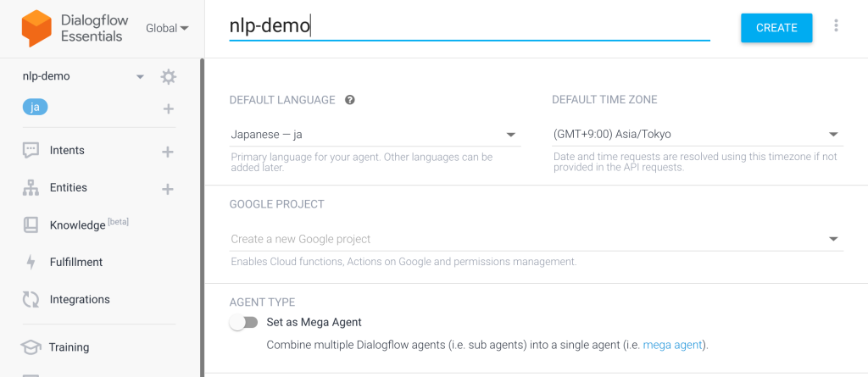Toggle the Set as Mega Agent switch
Image resolution: width=868 pixels, height=377 pixels.
click(x=243, y=322)
